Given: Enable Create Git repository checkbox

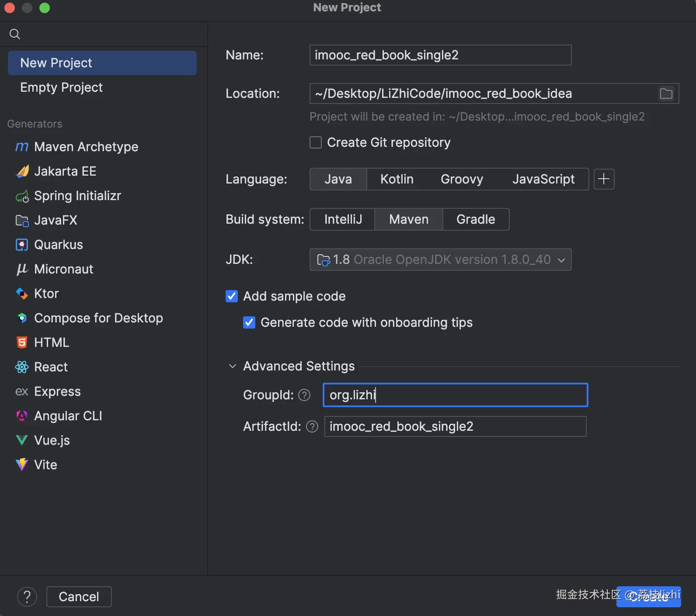Looking at the screenshot, I should pos(316,142).
